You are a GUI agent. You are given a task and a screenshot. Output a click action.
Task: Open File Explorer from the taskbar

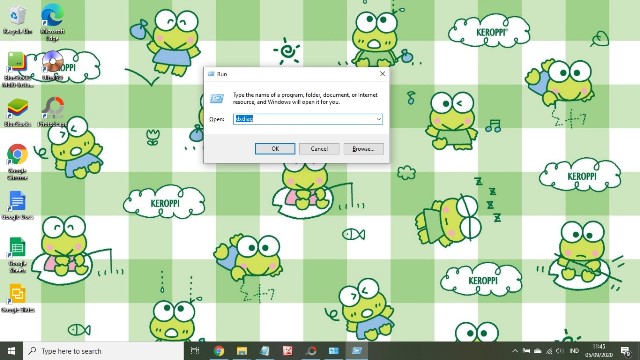242,351
